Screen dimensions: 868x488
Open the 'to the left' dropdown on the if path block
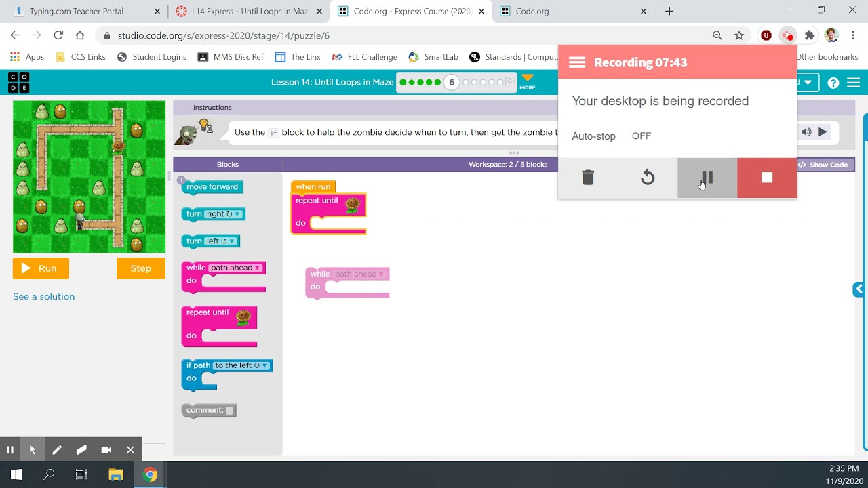coord(242,365)
